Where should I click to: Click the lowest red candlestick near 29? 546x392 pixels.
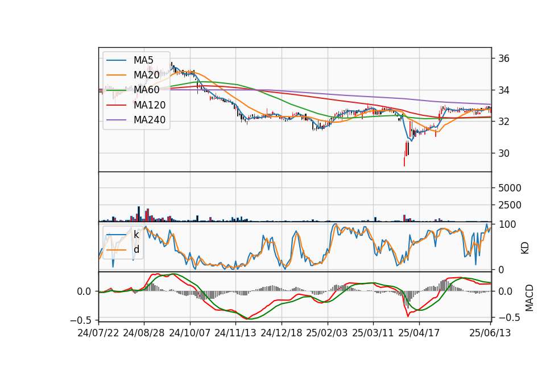click(x=404, y=161)
